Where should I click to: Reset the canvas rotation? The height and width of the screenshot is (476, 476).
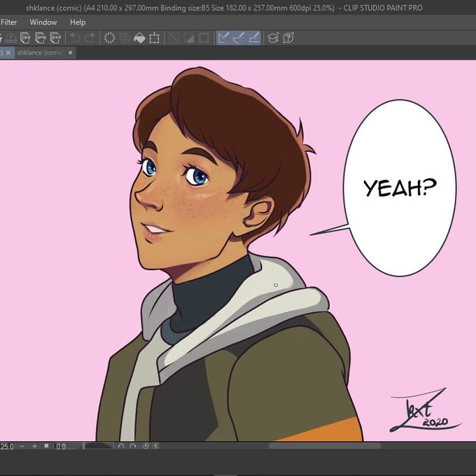tap(146, 446)
